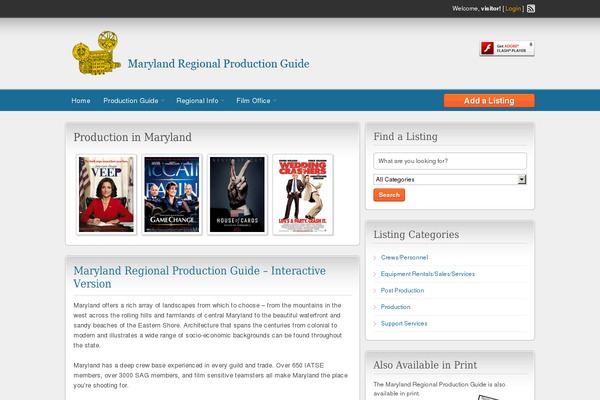Click the golden film camera logo
Image resolution: width=600 pixels, height=400 pixels.
tap(96, 53)
